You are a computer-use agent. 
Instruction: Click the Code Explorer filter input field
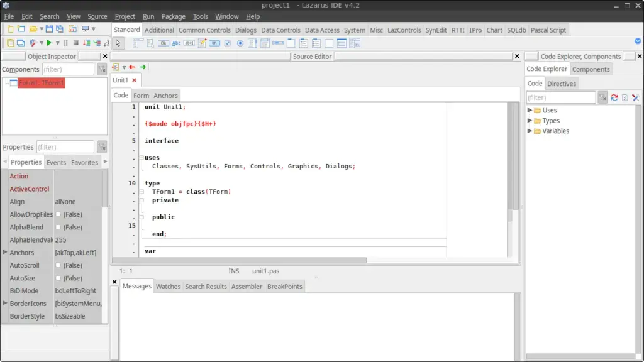point(560,97)
